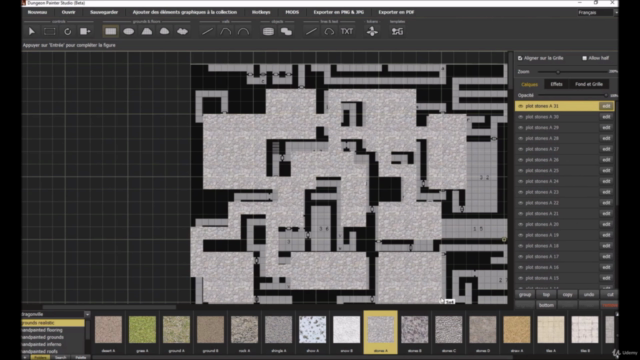The height and width of the screenshot is (360, 640).
Task: Click the red remove layer button
Action: pyautogui.click(x=610, y=305)
